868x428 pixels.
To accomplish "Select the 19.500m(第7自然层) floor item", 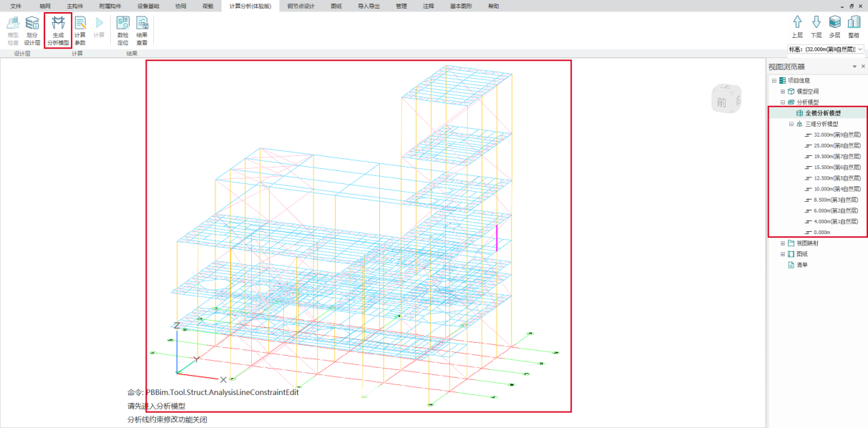I will pyautogui.click(x=837, y=156).
